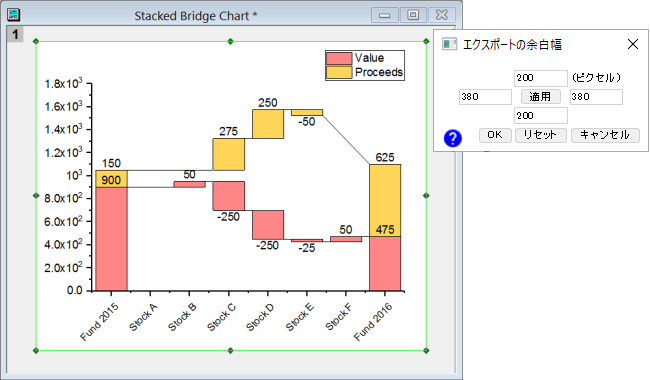Screen dimensions: 650x380
Task: Click the bottom-right margin handle
Action: tap(426, 351)
